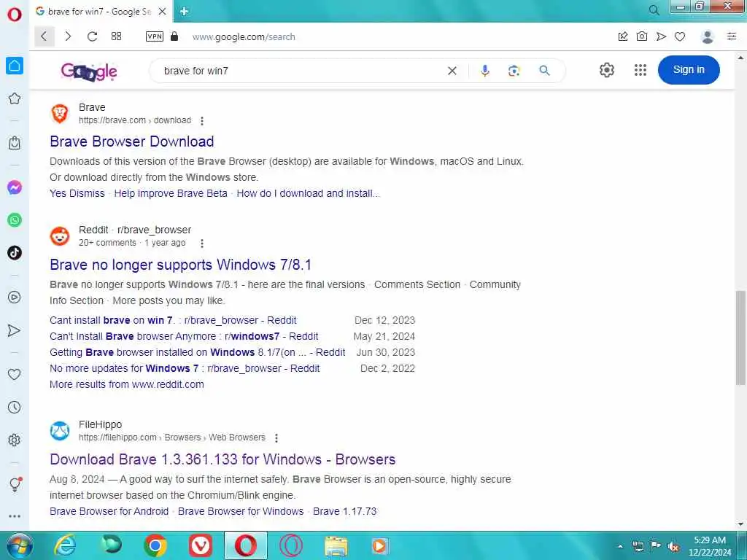Open sidebar Player icon

coord(15,297)
